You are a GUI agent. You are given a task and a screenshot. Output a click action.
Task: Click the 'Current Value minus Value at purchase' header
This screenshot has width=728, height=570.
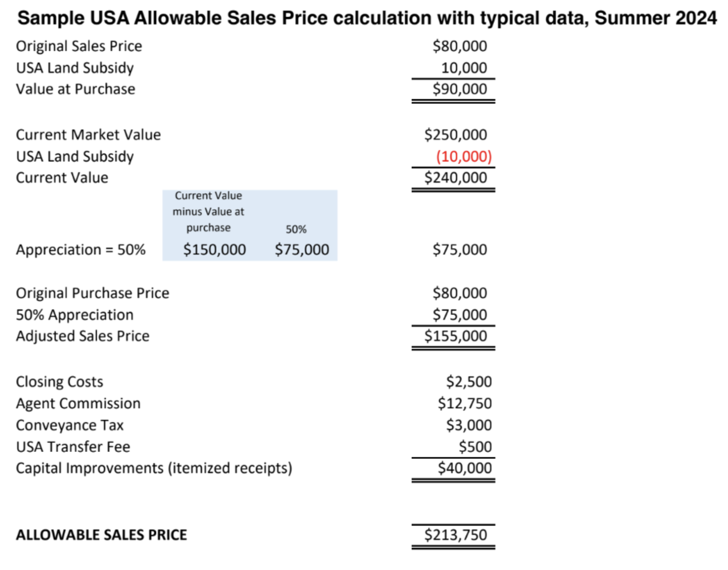[x=208, y=212]
